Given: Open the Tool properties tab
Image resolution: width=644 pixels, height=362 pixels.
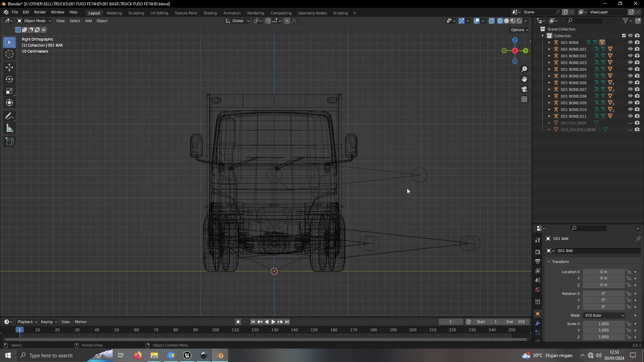Looking at the screenshot, I should [538, 240].
